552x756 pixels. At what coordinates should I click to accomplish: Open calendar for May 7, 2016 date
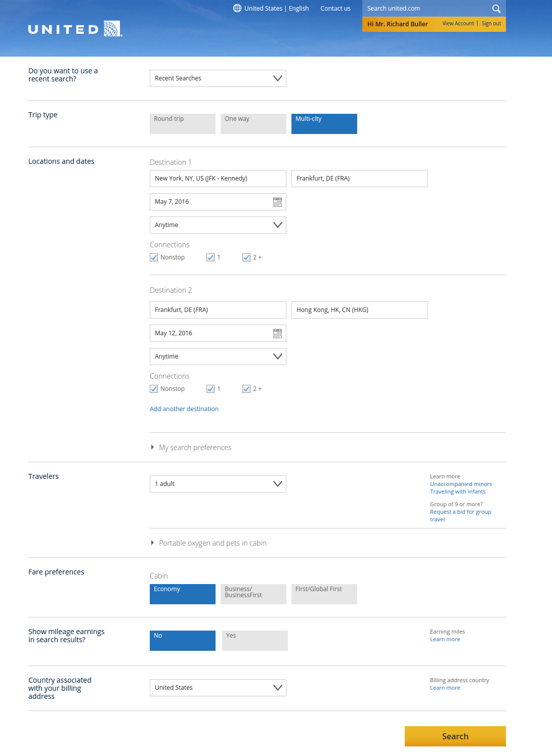(x=277, y=202)
